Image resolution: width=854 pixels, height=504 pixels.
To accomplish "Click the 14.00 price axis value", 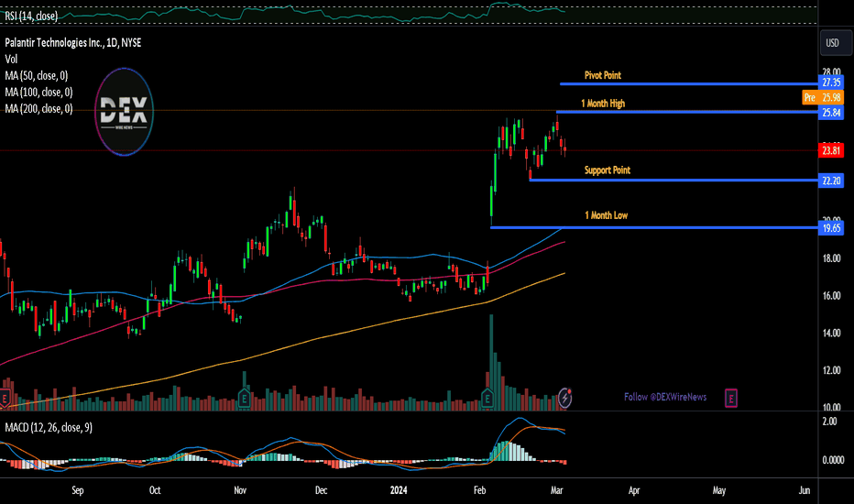I will coord(831,333).
